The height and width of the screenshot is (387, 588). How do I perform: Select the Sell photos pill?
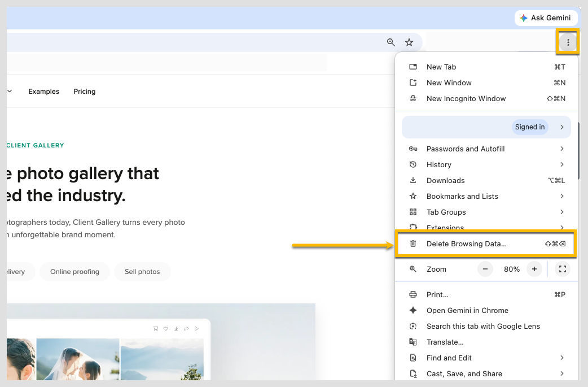[x=142, y=272]
